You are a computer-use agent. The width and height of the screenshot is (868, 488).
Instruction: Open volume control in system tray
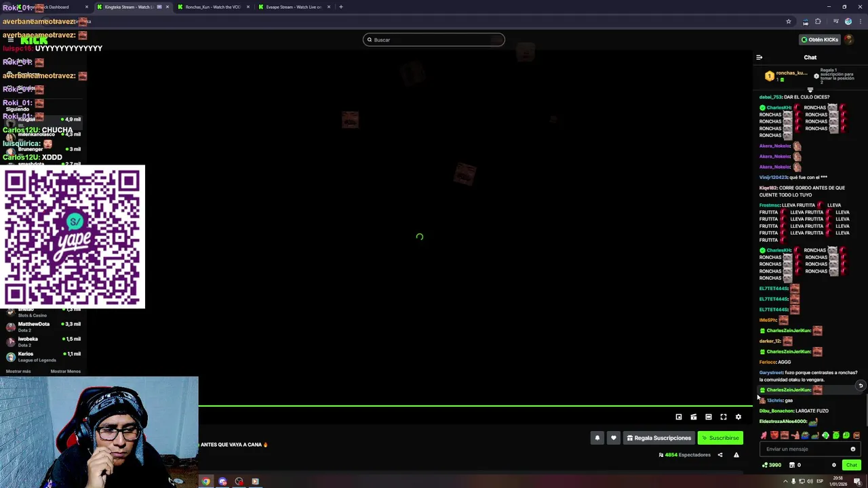point(810,481)
